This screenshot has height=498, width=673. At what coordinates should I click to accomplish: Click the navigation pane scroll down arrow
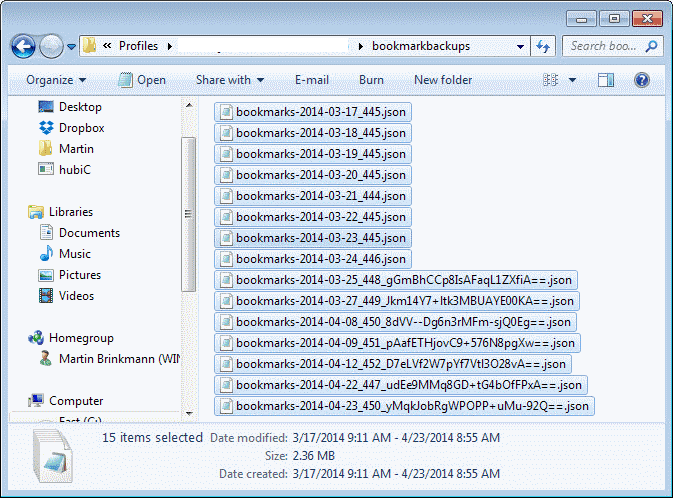(189, 413)
